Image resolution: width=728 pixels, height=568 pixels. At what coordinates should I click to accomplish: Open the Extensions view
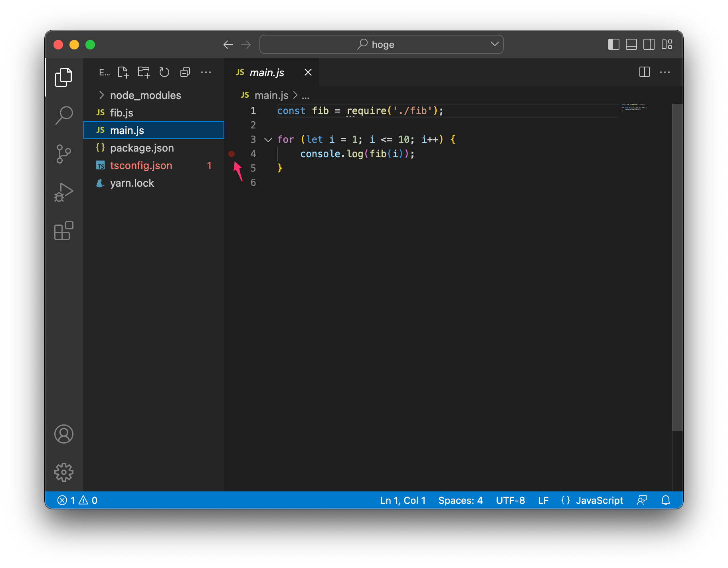point(63,231)
